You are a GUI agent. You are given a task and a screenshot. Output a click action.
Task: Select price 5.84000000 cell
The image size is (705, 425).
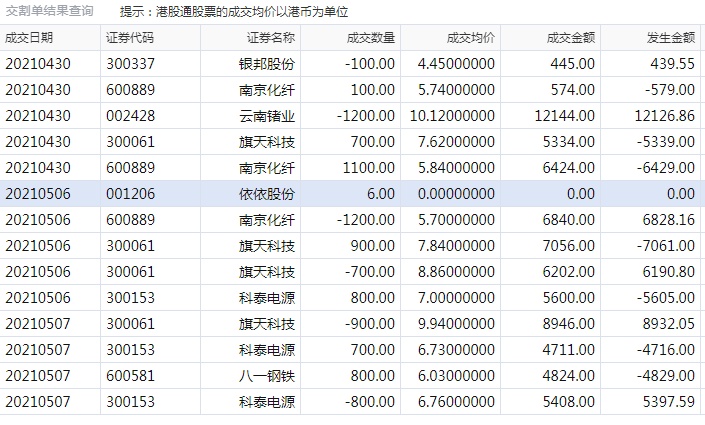pos(456,168)
